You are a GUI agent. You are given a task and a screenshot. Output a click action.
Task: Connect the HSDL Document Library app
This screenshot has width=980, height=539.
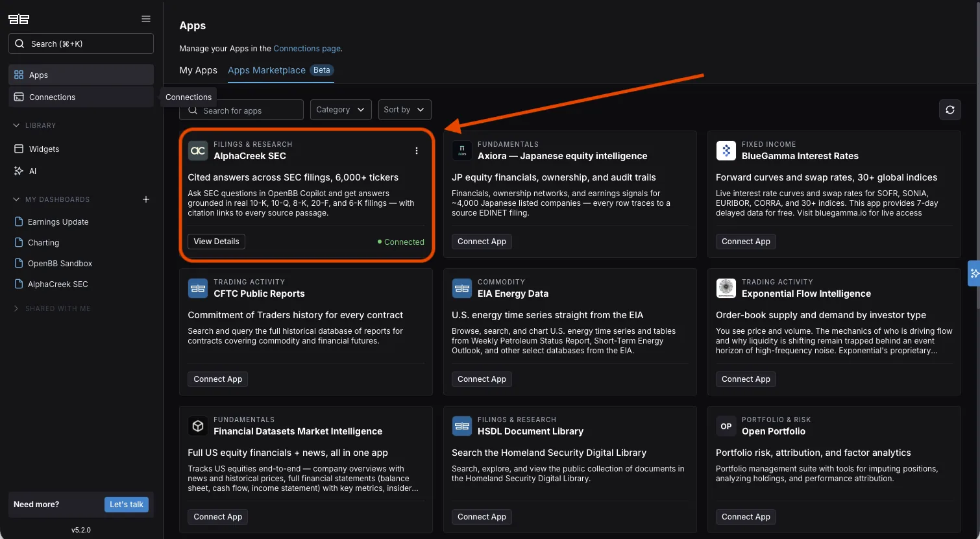[482, 517]
